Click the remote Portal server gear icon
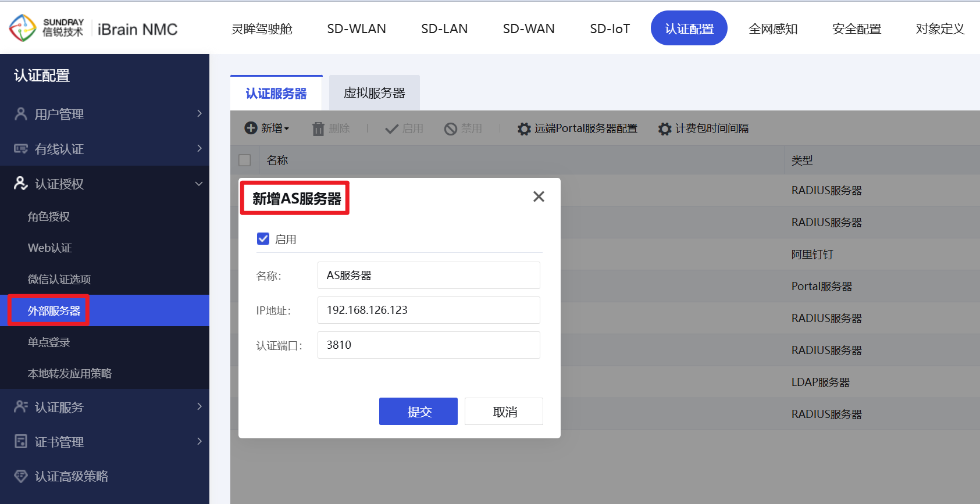The height and width of the screenshot is (504, 980). tap(524, 128)
